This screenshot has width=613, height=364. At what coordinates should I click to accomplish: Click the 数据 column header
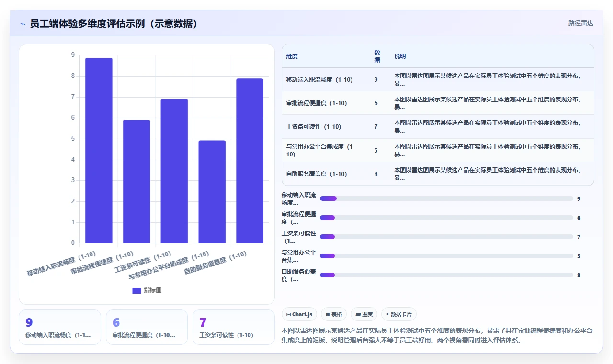377,56
